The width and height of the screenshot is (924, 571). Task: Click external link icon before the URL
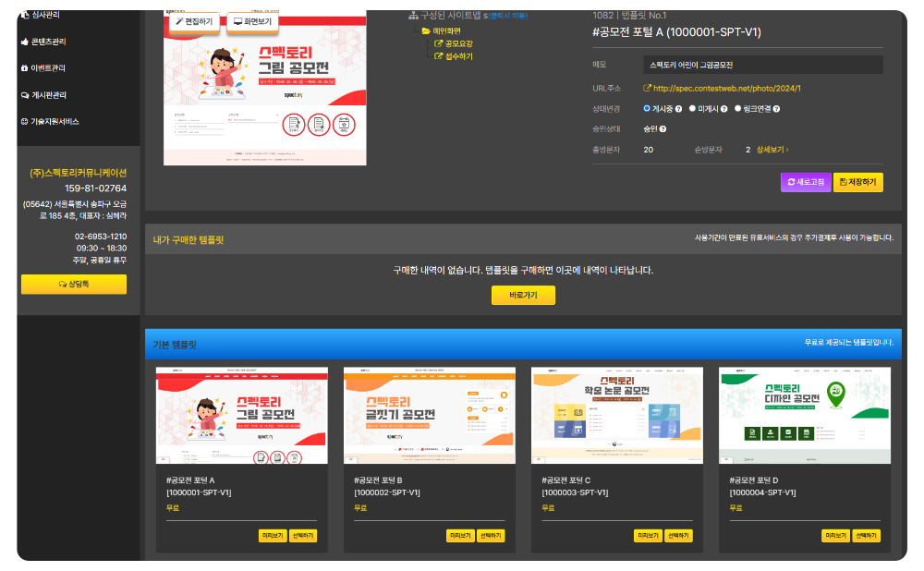click(x=647, y=89)
